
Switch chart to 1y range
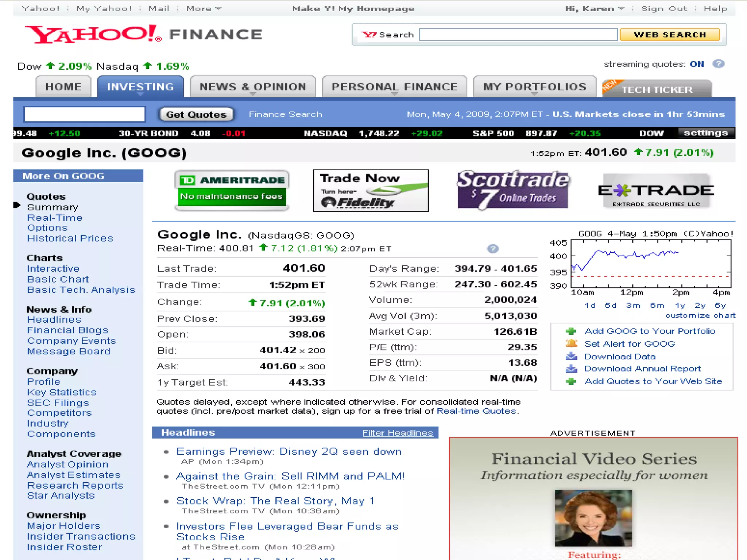pos(680,305)
